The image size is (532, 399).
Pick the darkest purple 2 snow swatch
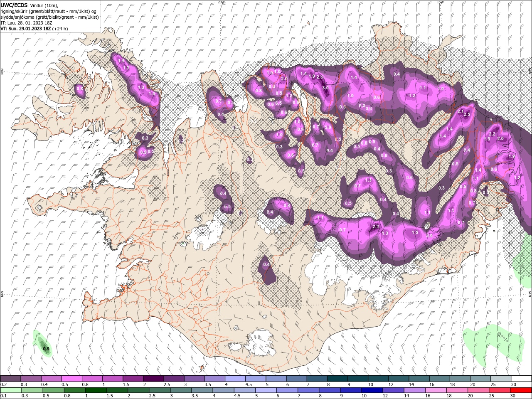(153, 379)
